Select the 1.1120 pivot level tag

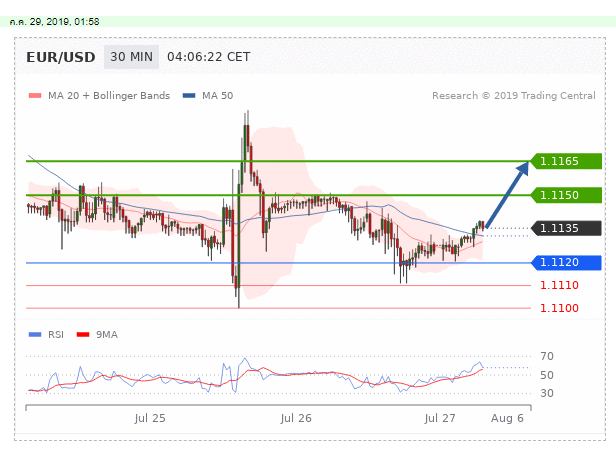(566, 263)
